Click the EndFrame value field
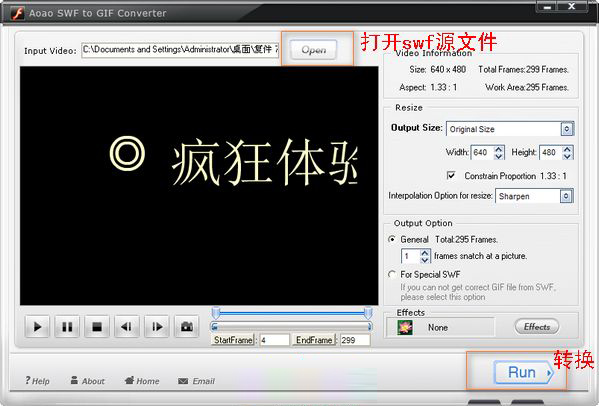The height and width of the screenshot is (406, 599). (355, 340)
